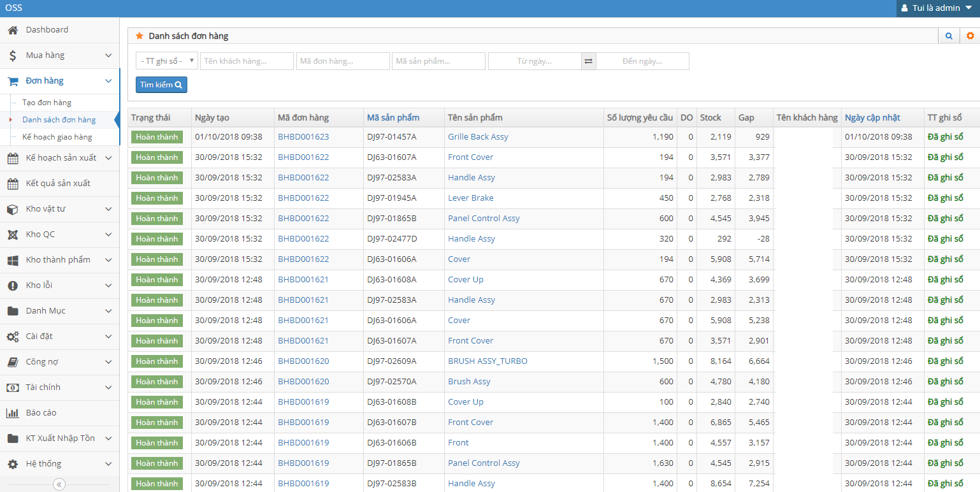The image size is (980, 492).
Task: Click the shopping cart icon for Đơn hàng
Action: coord(13,81)
